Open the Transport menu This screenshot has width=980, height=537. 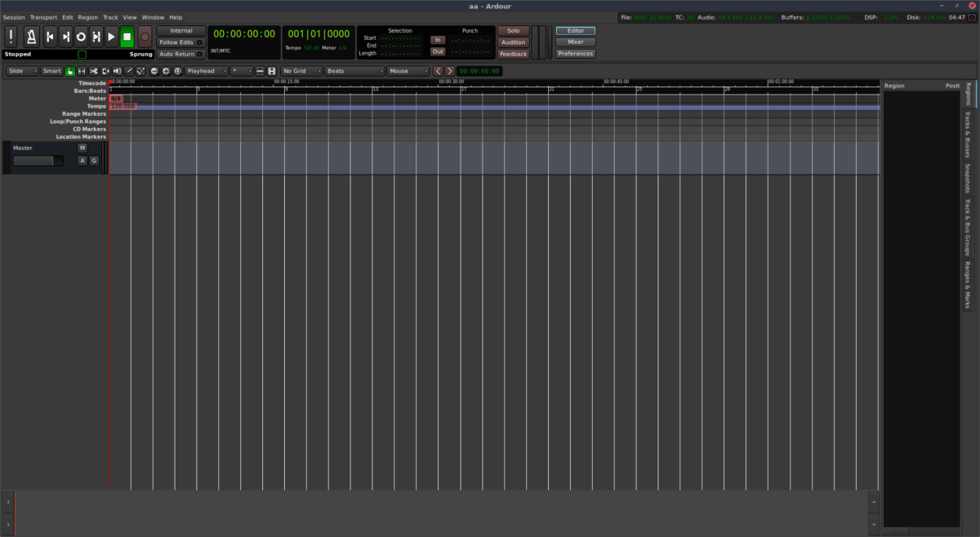[x=43, y=17]
